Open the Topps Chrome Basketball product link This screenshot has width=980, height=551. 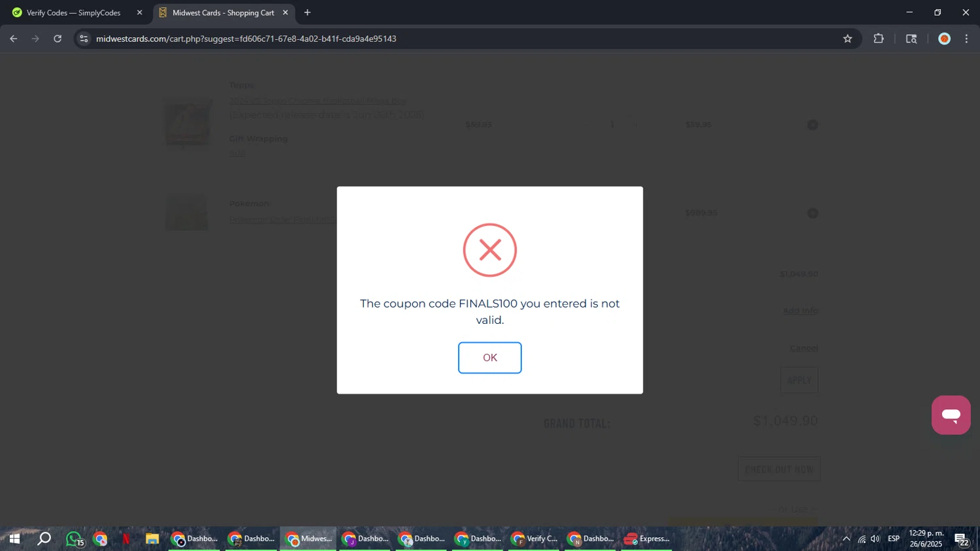point(318,101)
